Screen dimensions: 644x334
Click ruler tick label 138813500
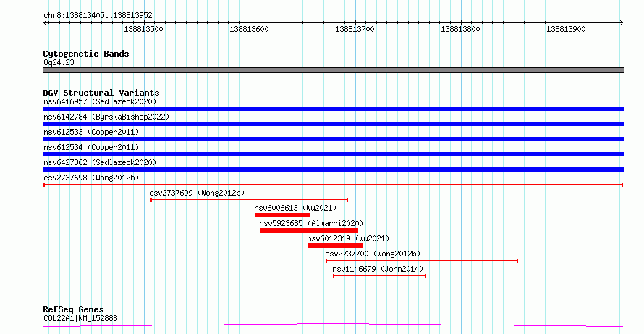tap(143, 29)
